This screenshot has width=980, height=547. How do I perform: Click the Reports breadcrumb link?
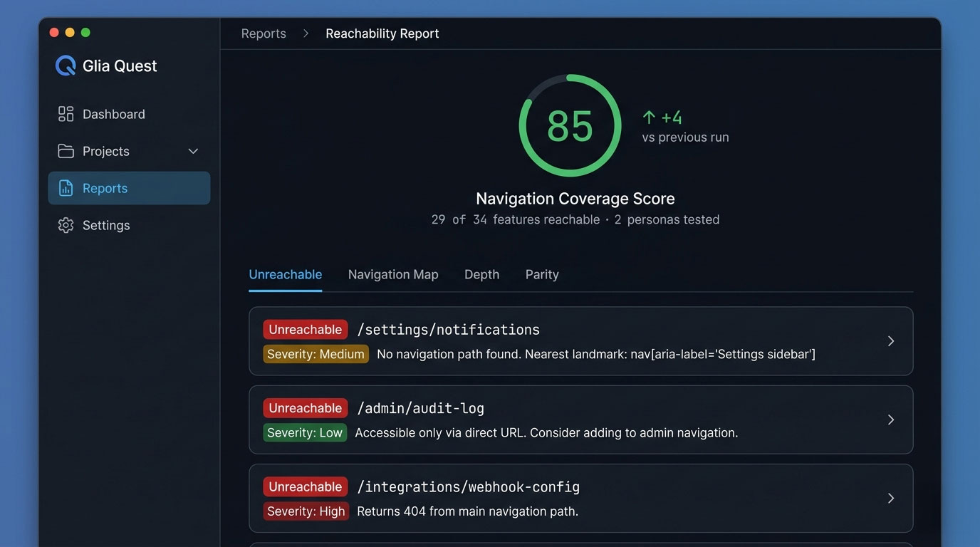tap(264, 33)
